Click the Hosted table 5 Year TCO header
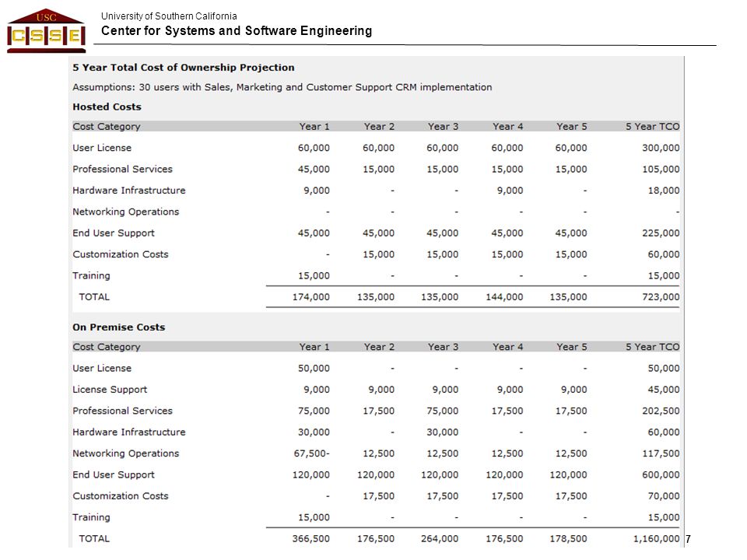747x560 pixels. (652, 127)
